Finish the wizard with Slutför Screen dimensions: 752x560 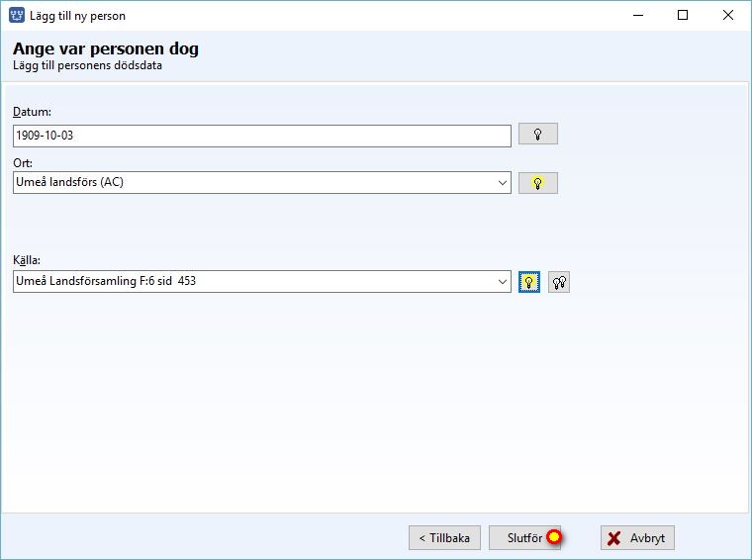(524, 538)
